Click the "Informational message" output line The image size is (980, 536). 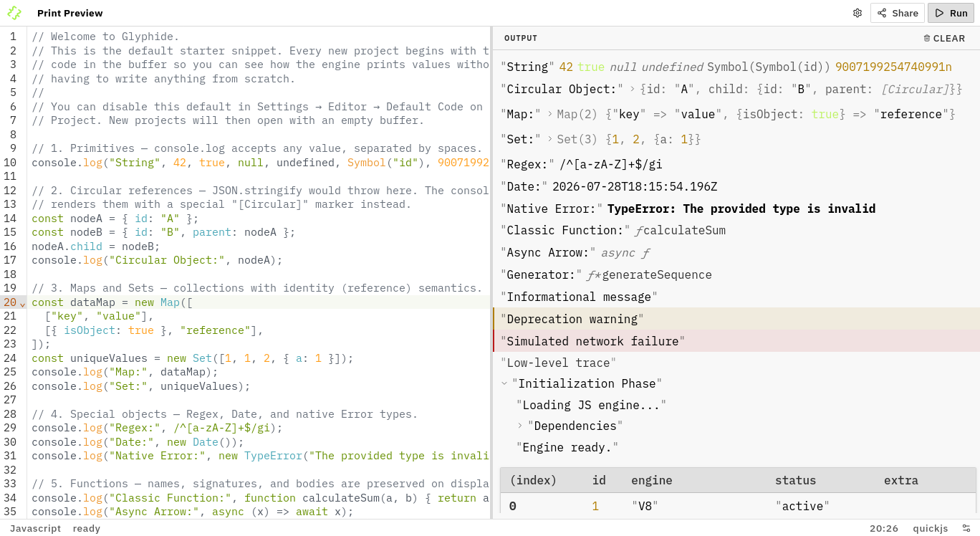point(579,297)
